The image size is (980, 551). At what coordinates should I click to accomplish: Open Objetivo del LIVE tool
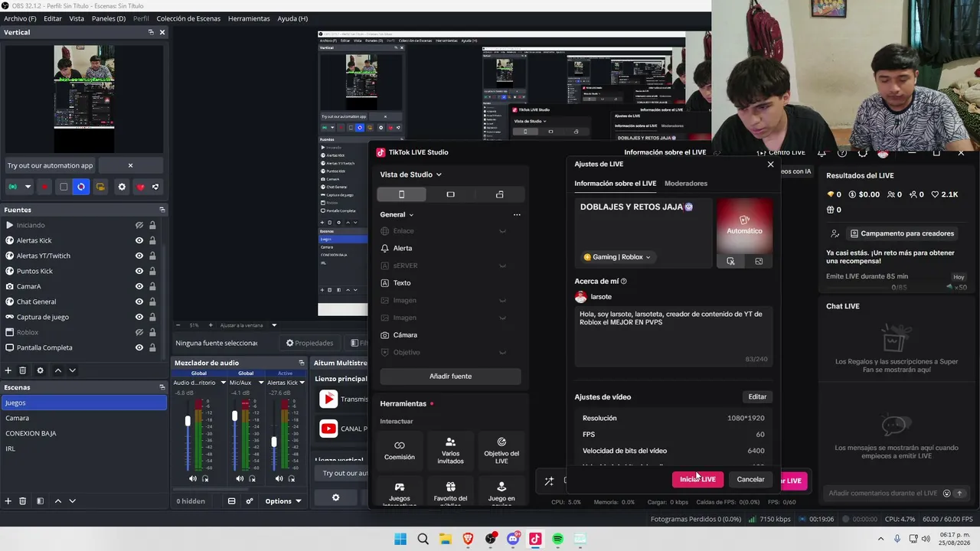click(x=501, y=450)
